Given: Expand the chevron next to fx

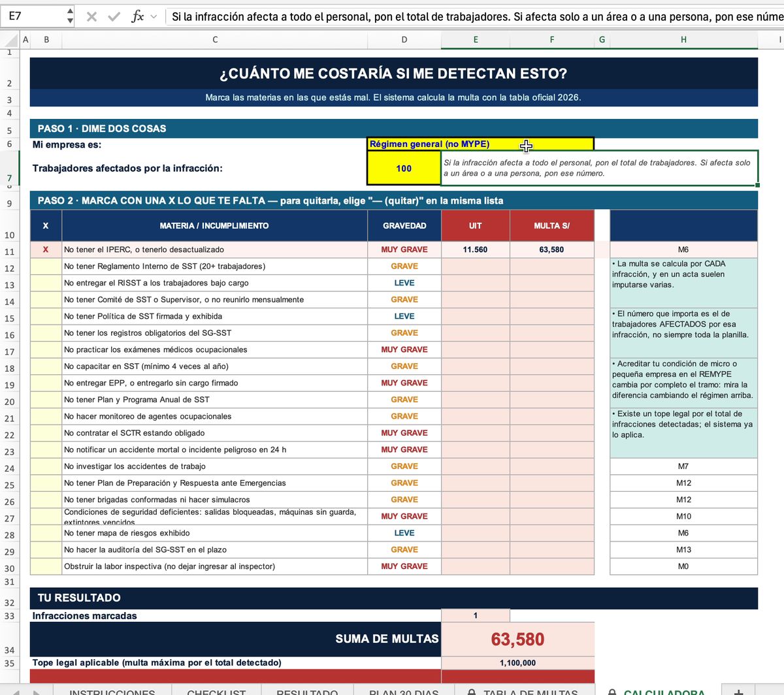Looking at the screenshot, I should click(x=154, y=16).
